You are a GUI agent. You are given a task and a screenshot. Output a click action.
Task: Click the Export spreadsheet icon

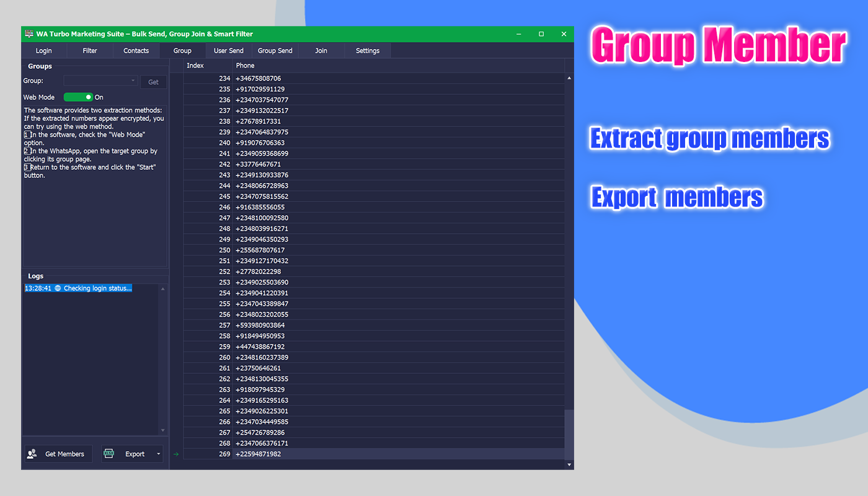108,454
